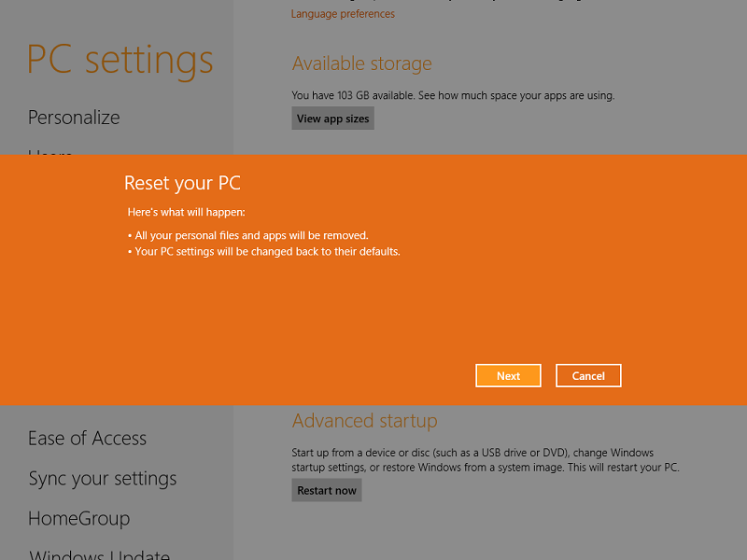Click the Advanced startup heading

364,421
